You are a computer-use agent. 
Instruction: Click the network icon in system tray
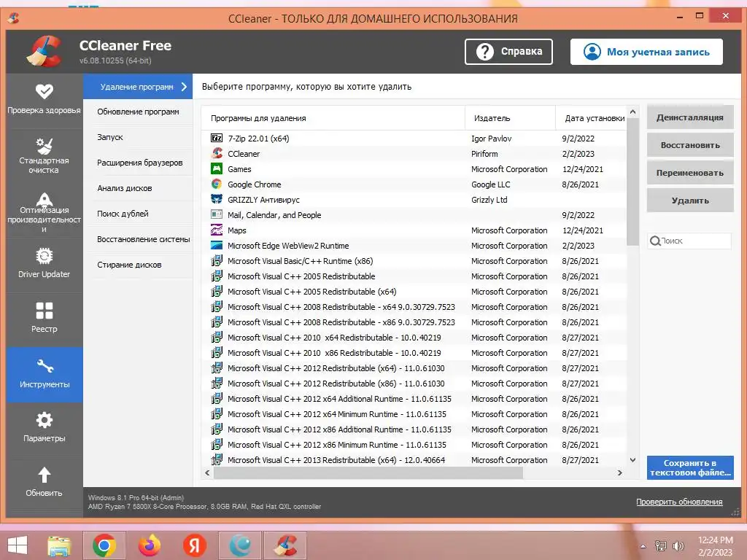pyautogui.click(x=661, y=546)
